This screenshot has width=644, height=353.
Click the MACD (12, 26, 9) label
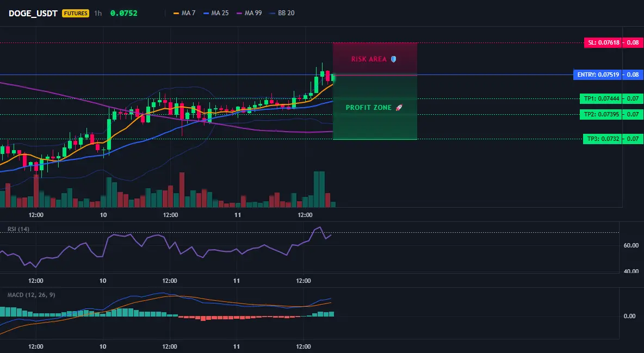coord(31,295)
